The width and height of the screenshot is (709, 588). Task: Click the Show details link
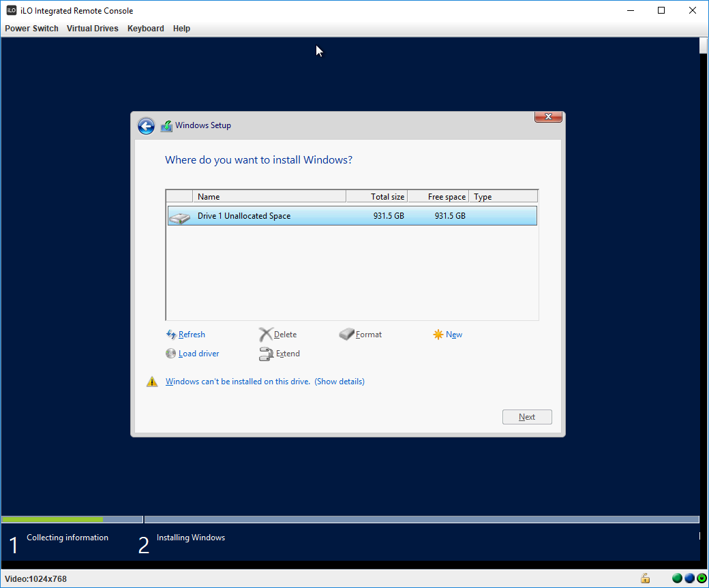340,382
